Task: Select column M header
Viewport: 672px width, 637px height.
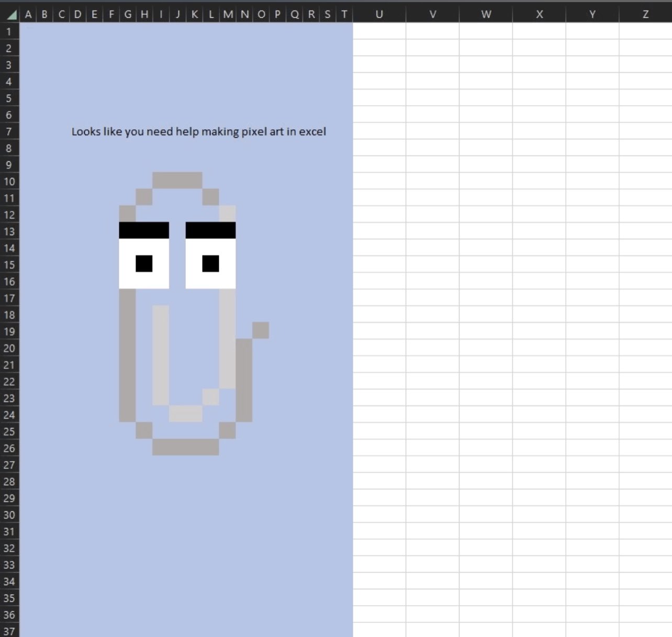Action: (228, 14)
